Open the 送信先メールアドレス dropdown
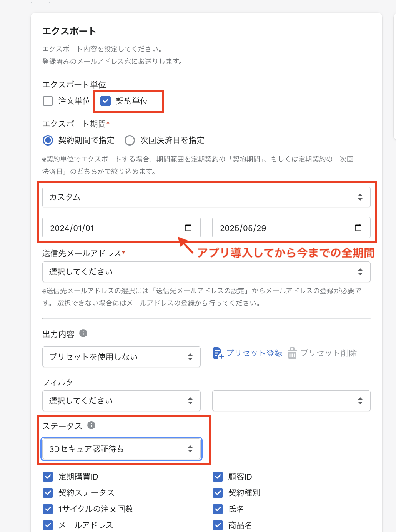The image size is (396, 532). click(x=206, y=272)
